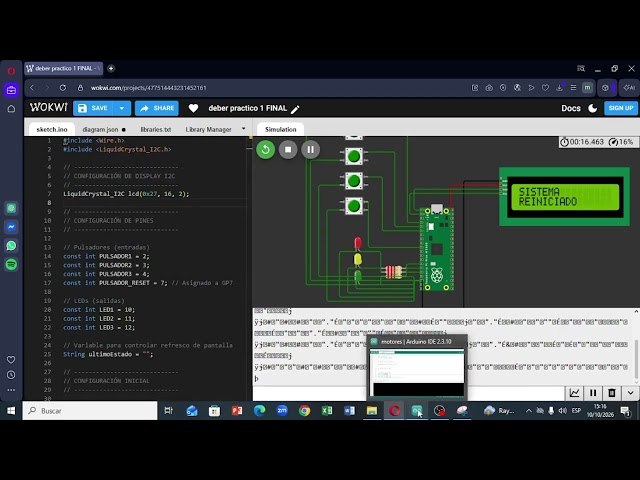The height and width of the screenshot is (480, 640).
Task: Expand the editor tabs dropdown arrow
Action: 244,129
